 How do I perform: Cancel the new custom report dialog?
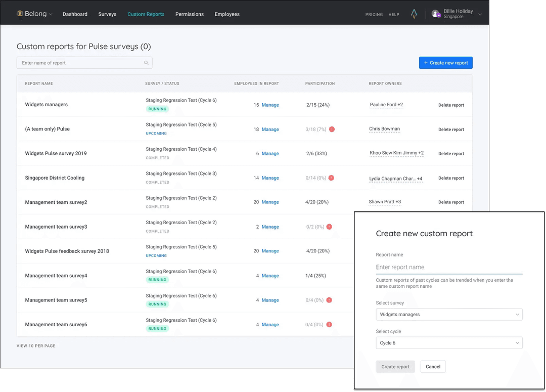(433, 367)
